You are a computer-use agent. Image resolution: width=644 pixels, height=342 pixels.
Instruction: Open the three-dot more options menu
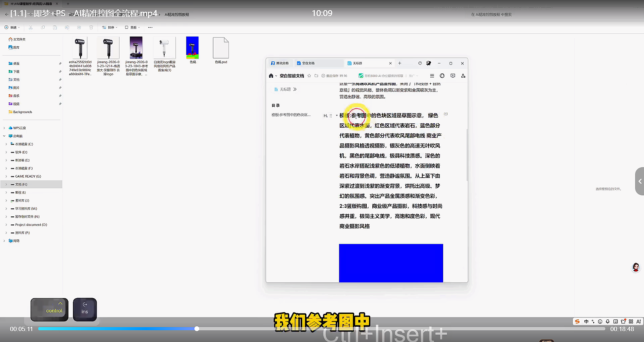point(150,27)
